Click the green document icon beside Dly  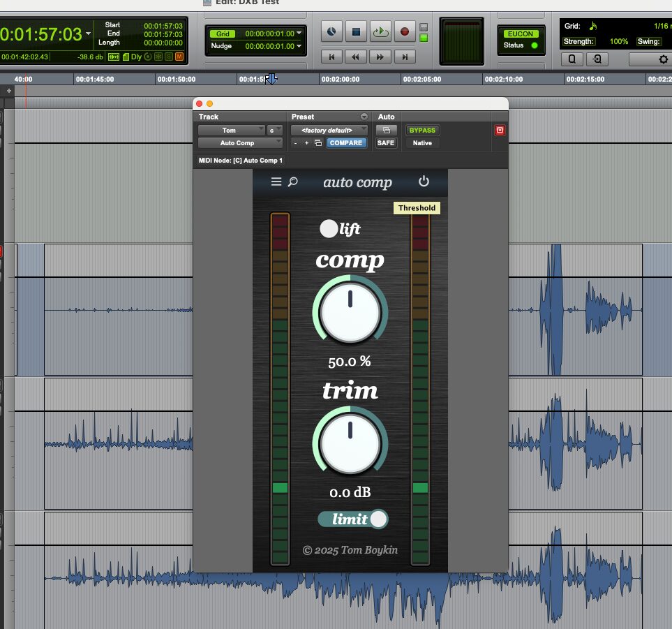126,57
